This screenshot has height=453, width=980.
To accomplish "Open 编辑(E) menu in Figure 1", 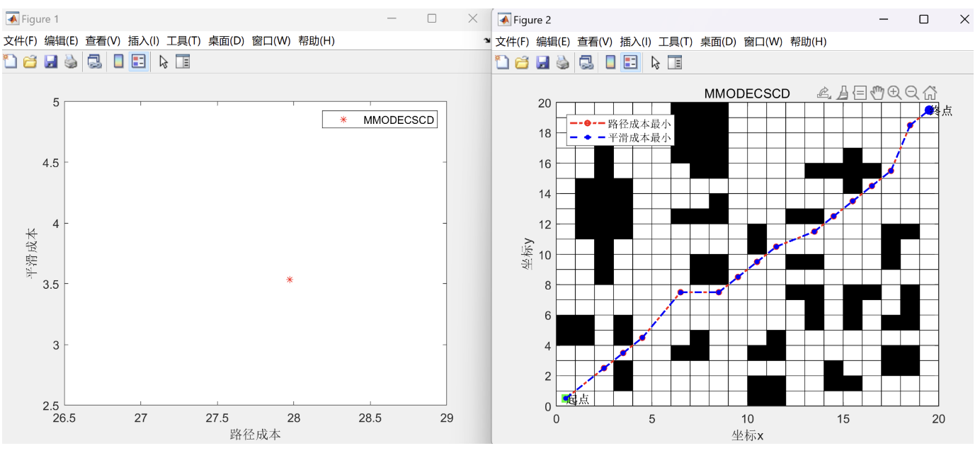I will [62, 41].
